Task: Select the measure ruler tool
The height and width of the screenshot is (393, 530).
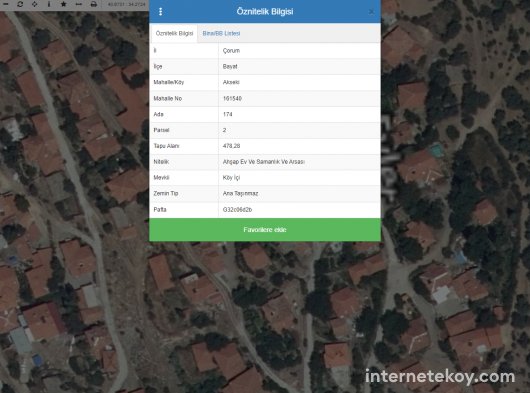Action: (x=78, y=4)
